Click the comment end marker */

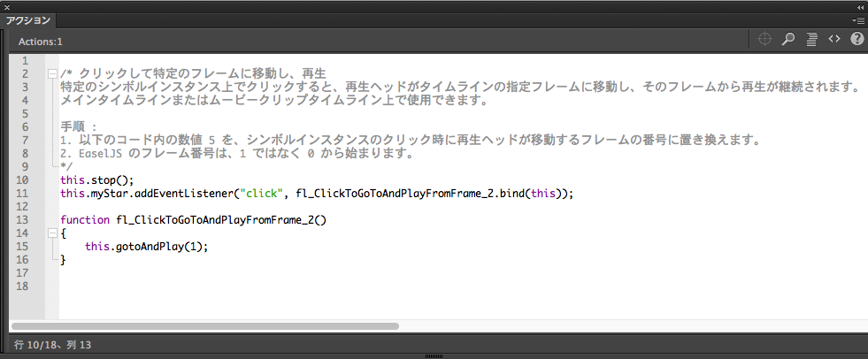pyautogui.click(x=66, y=166)
